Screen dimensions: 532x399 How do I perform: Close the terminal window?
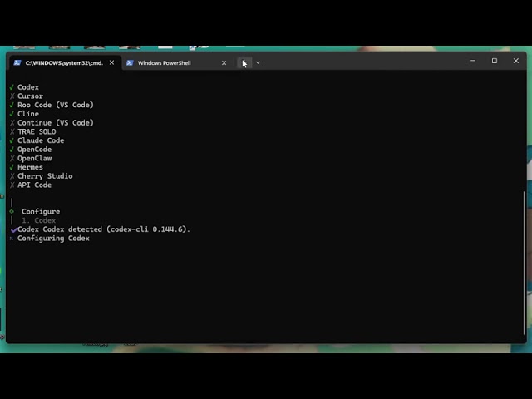(x=515, y=61)
